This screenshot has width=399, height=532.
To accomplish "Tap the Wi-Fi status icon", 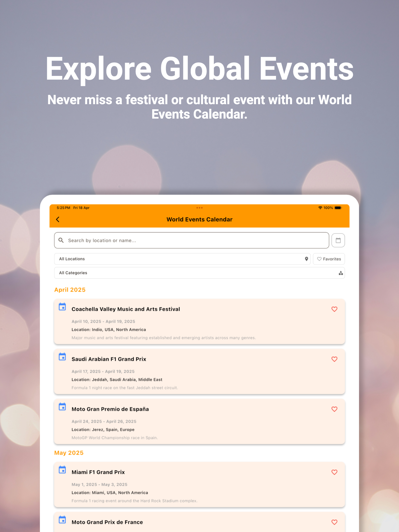I will pos(320,208).
